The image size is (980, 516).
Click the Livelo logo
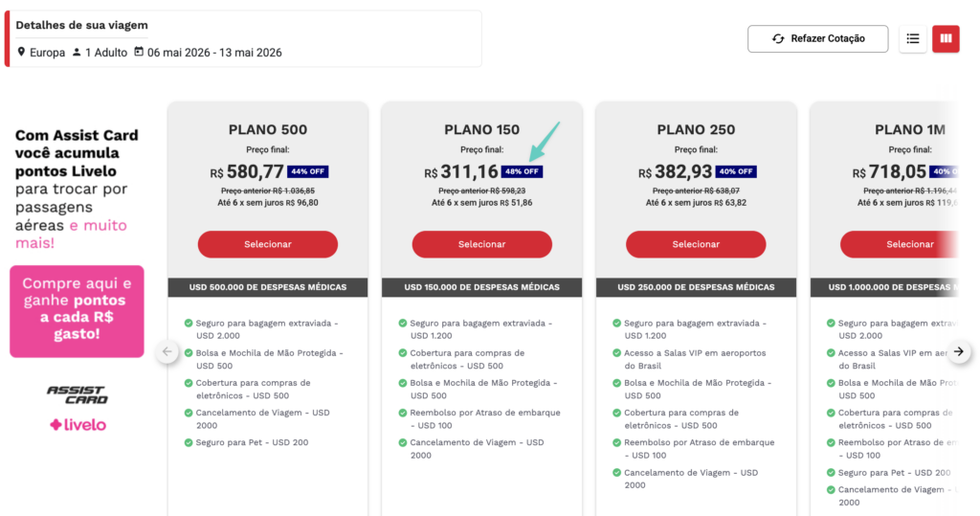point(78,424)
